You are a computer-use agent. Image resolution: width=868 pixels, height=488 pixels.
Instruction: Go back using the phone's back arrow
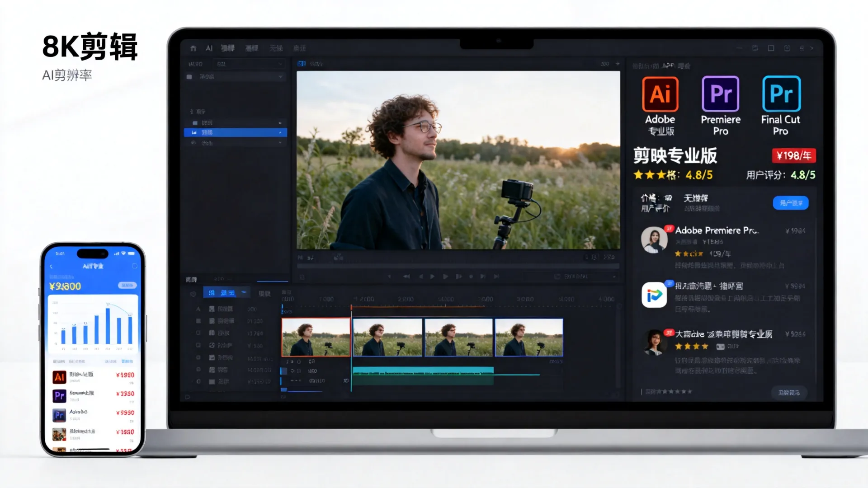[51, 267]
